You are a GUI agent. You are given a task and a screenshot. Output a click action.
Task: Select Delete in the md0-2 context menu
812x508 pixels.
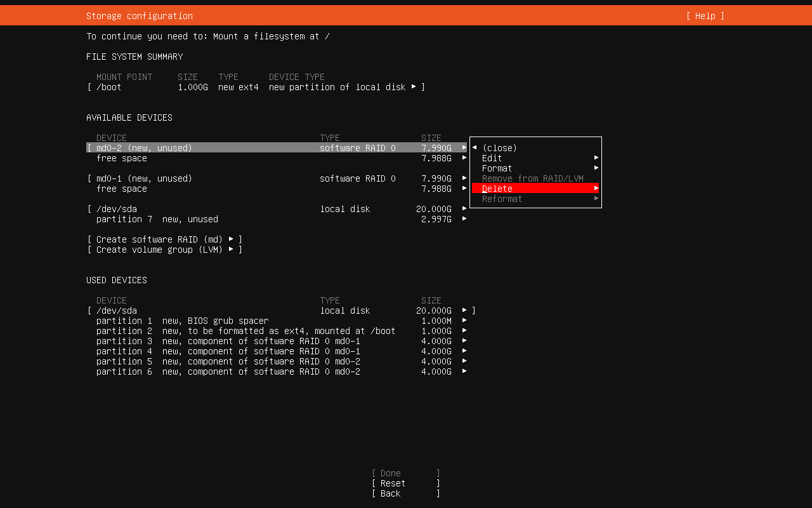click(497, 189)
